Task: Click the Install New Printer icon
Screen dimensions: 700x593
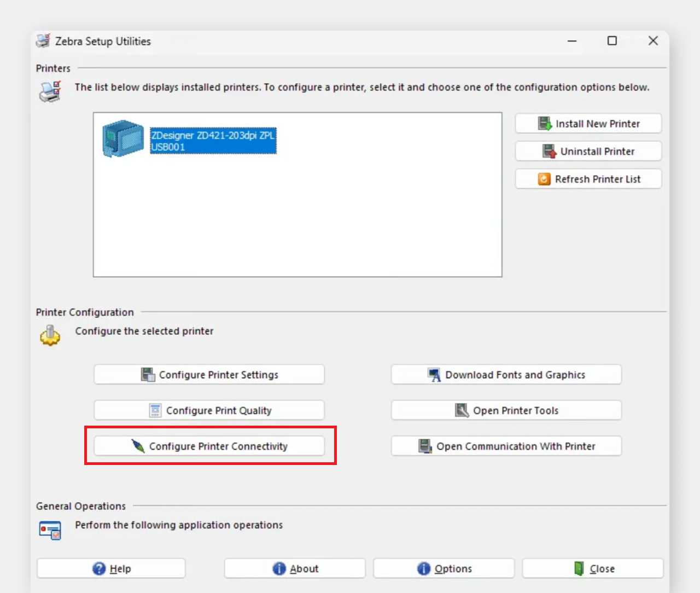Action: [x=545, y=124]
